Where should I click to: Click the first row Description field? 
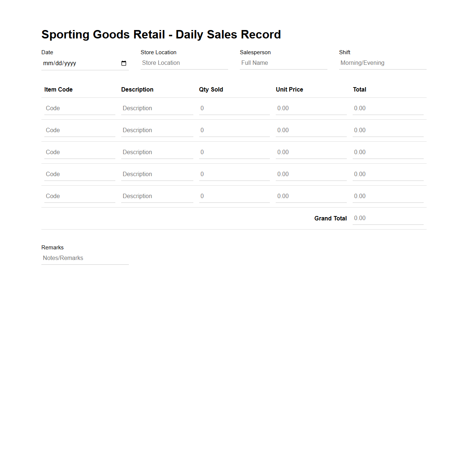156,108
